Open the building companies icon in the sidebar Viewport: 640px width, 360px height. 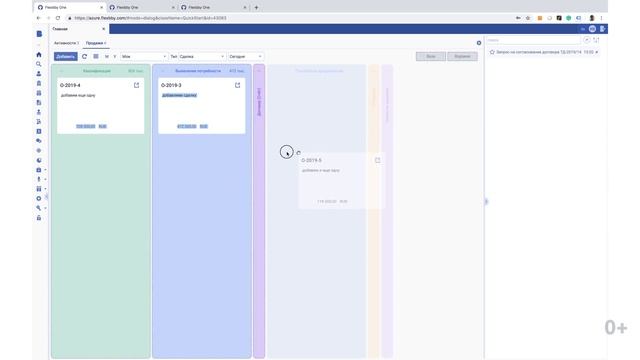coord(39,83)
